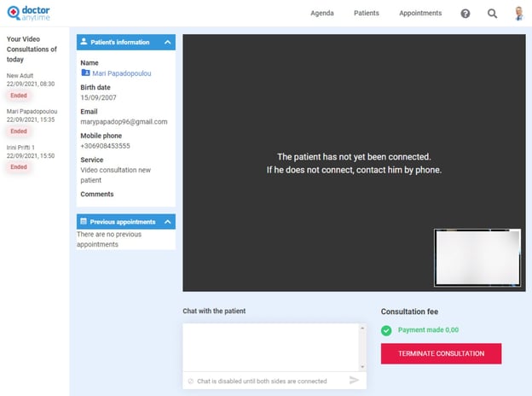Click the search magnifier icon
This screenshot has width=532, height=396.
point(492,14)
